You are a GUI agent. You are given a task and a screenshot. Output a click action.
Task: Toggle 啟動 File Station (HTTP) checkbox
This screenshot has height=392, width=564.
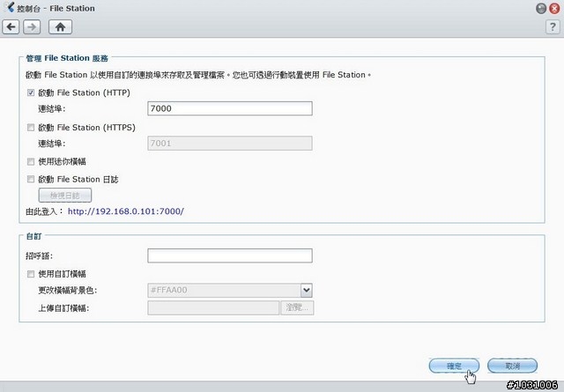pyautogui.click(x=31, y=92)
